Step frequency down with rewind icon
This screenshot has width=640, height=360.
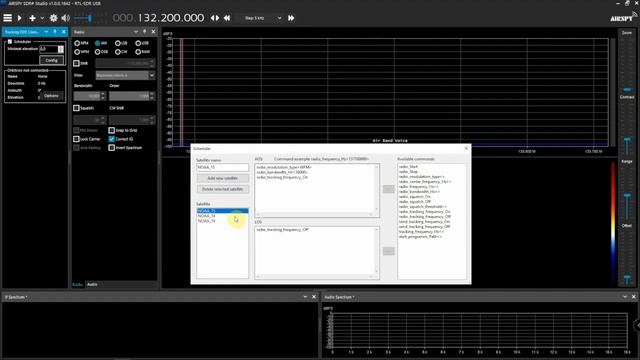click(227, 18)
